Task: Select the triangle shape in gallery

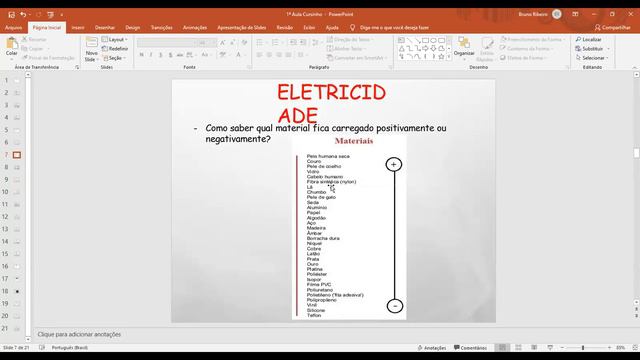Action: pyautogui.click(x=402, y=49)
